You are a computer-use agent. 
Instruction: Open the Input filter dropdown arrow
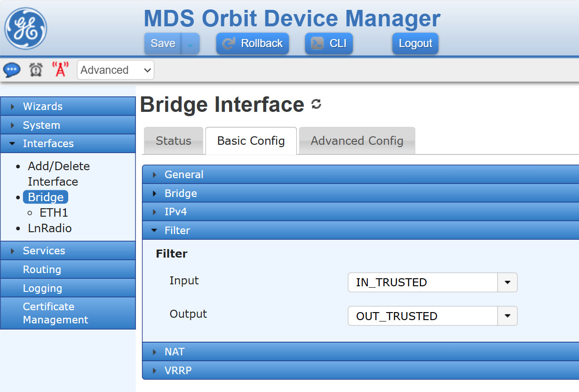pos(507,282)
